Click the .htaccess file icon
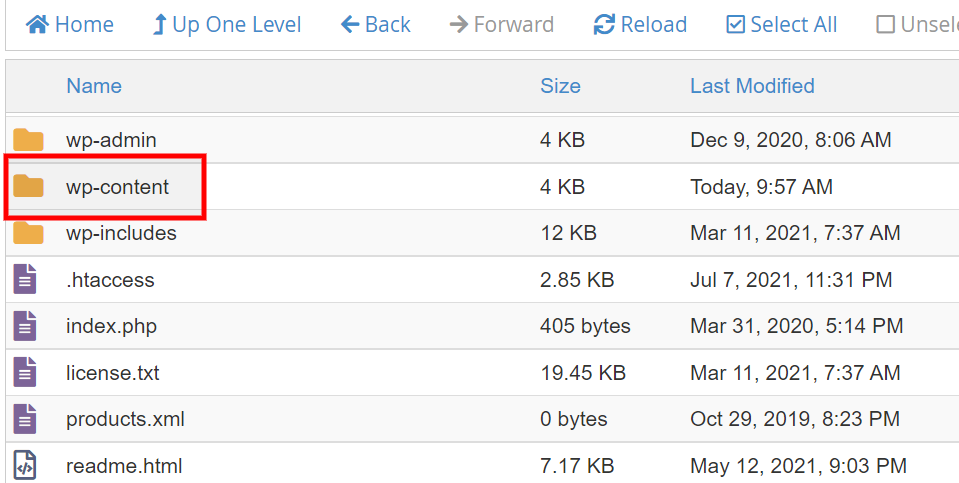 tap(26, 280)
